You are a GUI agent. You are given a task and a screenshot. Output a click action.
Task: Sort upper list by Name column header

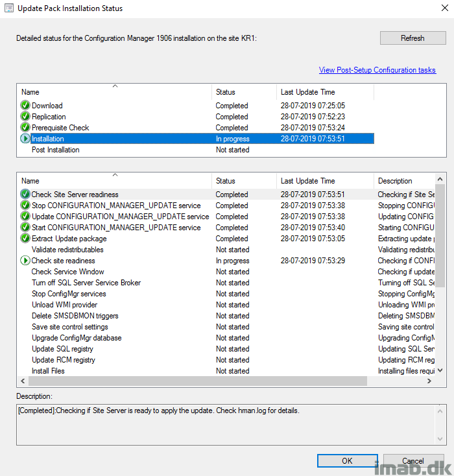pos(115,92)
